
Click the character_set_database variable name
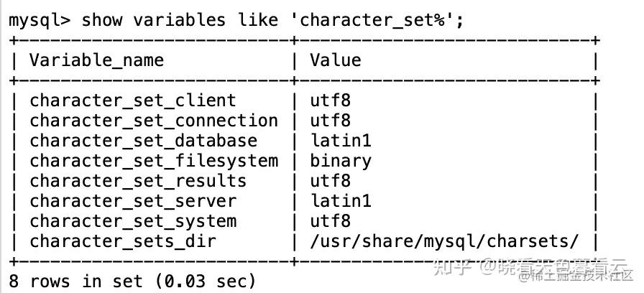click(x=143, y=141)
